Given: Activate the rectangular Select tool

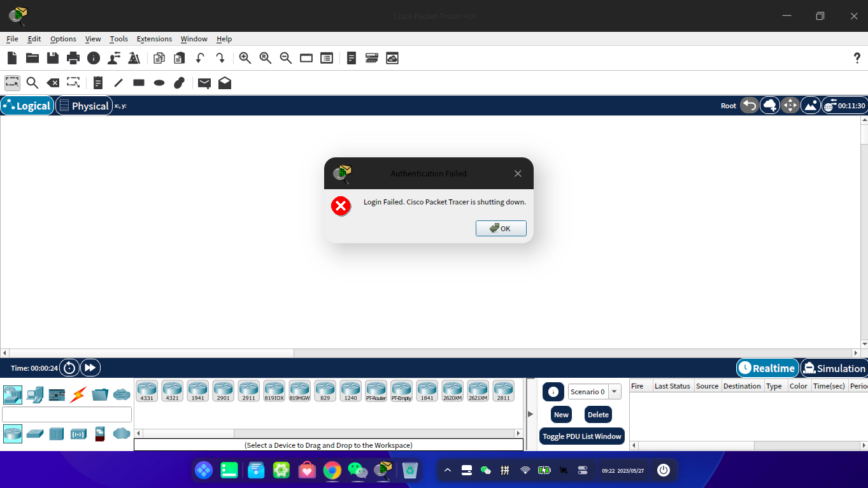Looking at the screenshot, I should [12, 83].
